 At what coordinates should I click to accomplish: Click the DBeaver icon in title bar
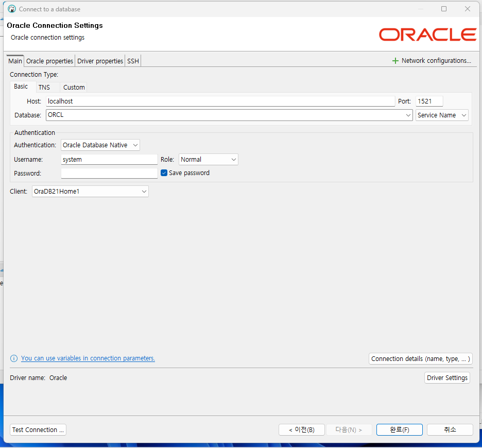click(x=12, y=9)
